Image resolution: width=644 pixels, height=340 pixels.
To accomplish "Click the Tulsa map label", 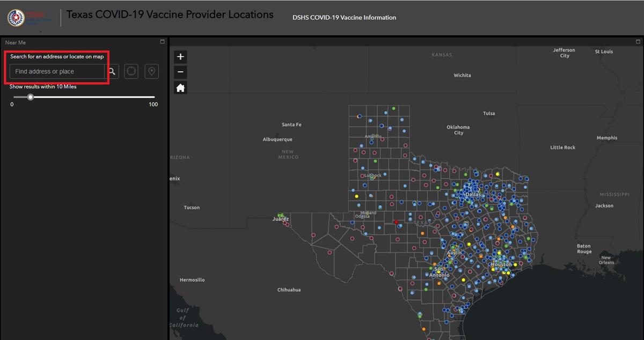I will (489, 113).
